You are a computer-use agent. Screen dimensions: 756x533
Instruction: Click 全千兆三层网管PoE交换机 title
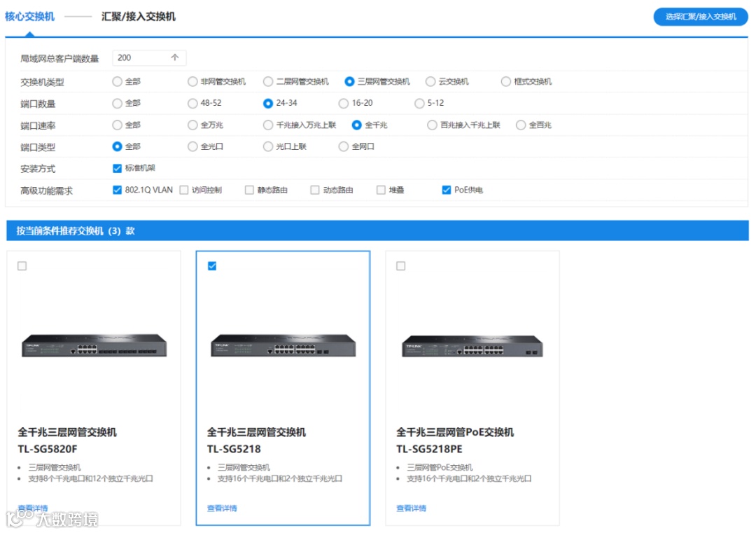click(x=455, y=432)
